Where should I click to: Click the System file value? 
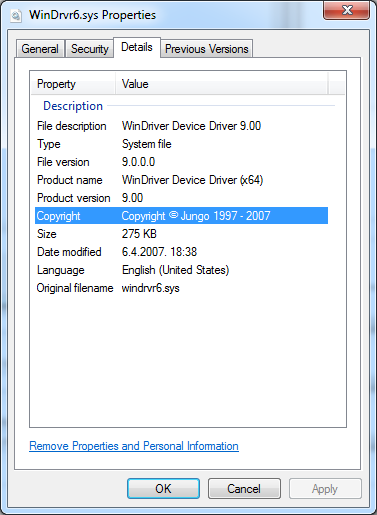[147, 144]
